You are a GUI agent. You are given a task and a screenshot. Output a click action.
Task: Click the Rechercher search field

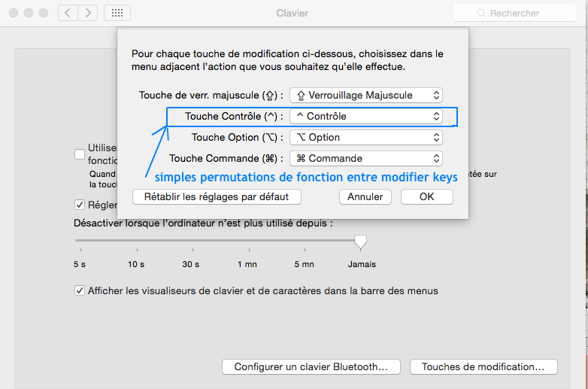pos(519,14)
